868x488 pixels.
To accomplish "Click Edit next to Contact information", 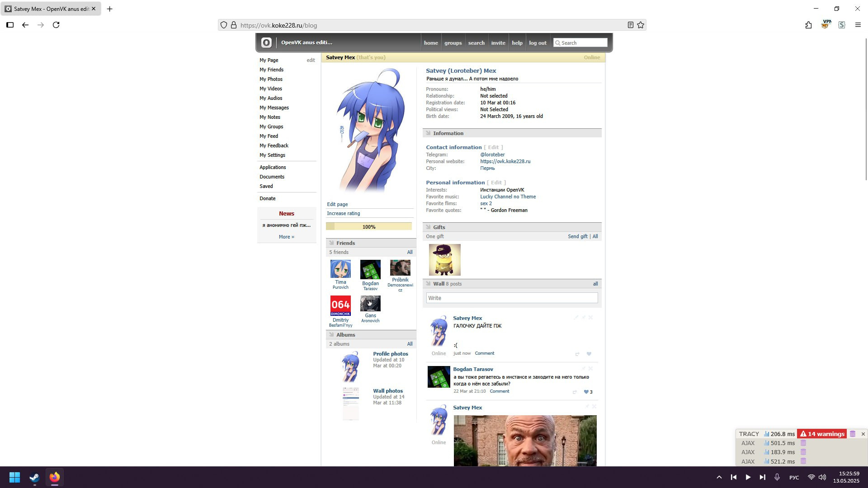I will [493, 147].
